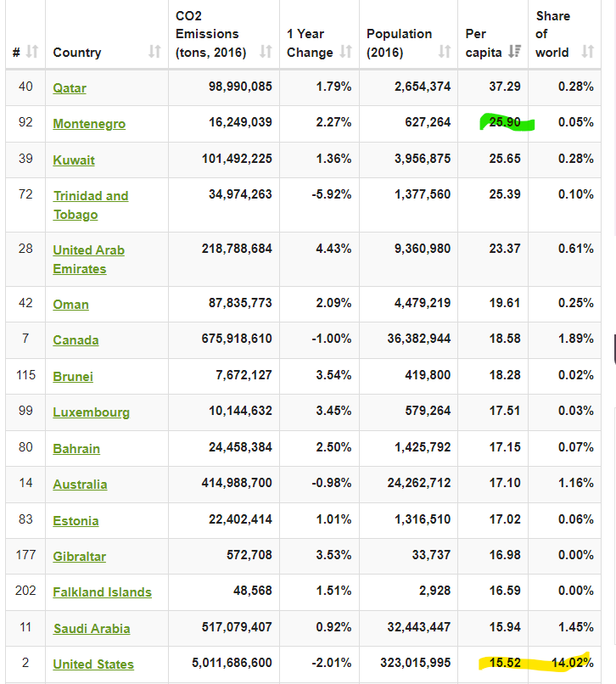Select Estonia per capita 17.02
616x684 pixels.
point(505,519)
